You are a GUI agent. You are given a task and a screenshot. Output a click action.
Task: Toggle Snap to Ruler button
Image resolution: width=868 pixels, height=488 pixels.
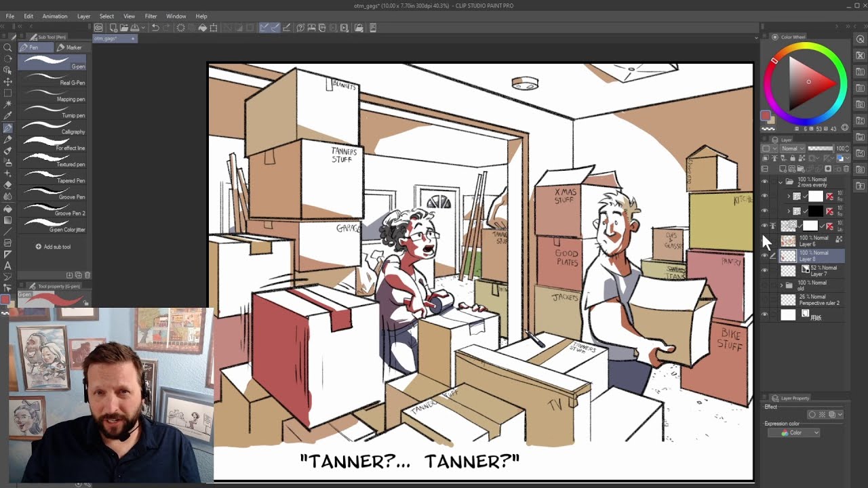pos(264,28)
